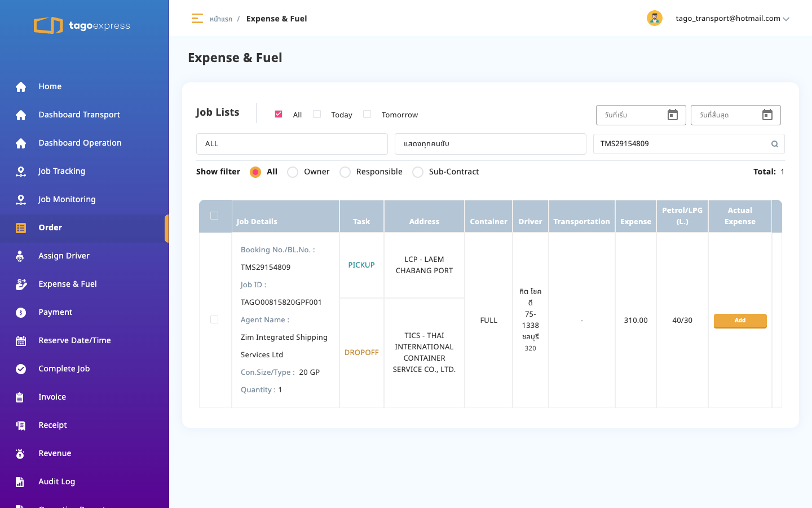Click the 310.00 expense value
This screenshot has height=508, width=812.
(x=636, y=321)
